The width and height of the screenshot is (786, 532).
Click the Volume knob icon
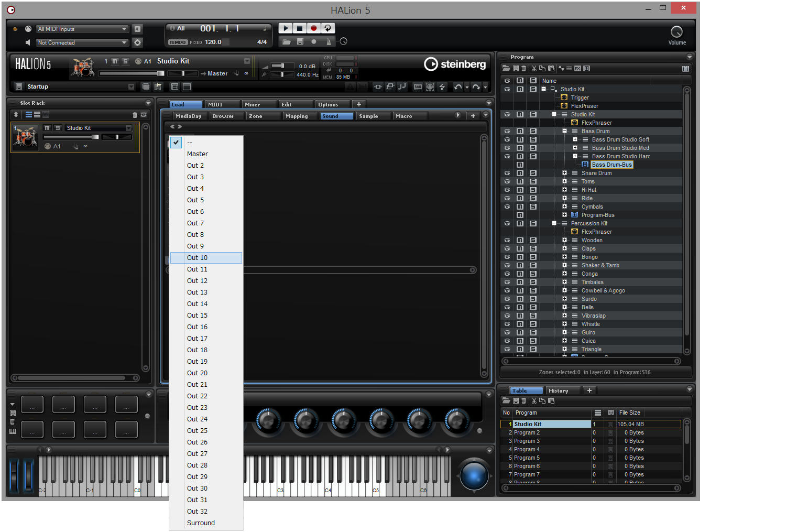pyautogui.click(x=676, y=32)
